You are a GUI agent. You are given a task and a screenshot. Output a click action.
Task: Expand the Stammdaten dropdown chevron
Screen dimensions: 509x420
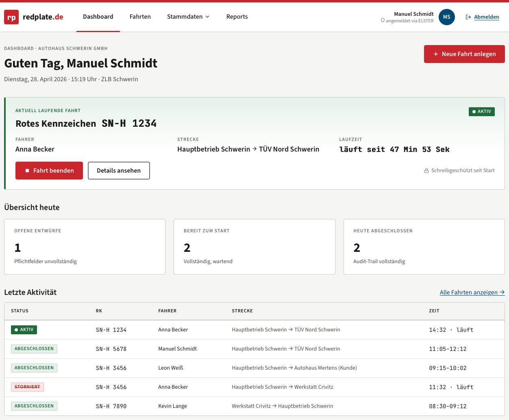point(207,17)
